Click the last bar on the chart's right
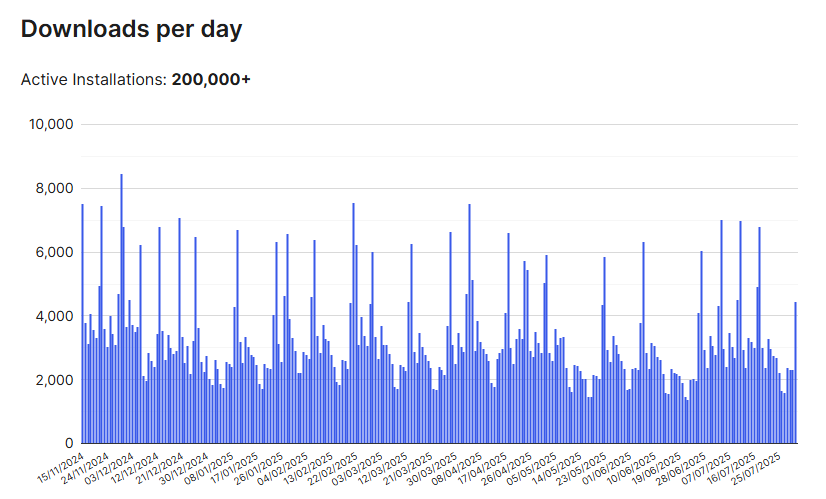The image size is (826, 499). 796,372
